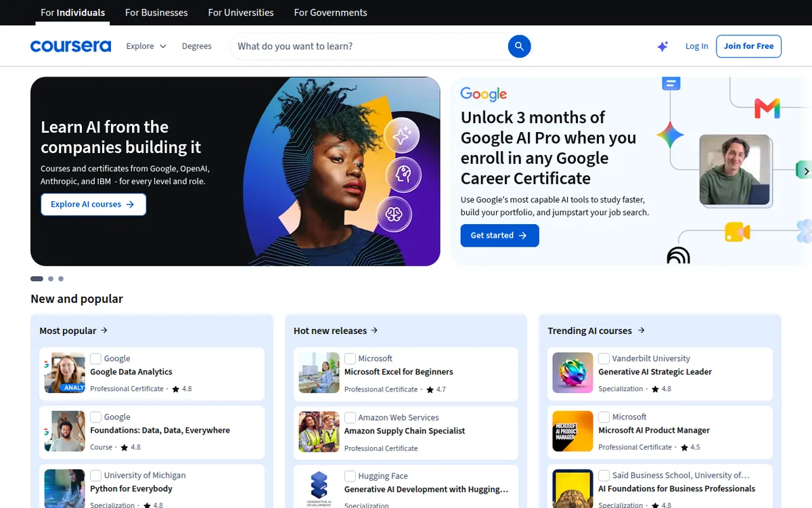
Task: Open Python for Everybody course link
Action: click(131, 488)
